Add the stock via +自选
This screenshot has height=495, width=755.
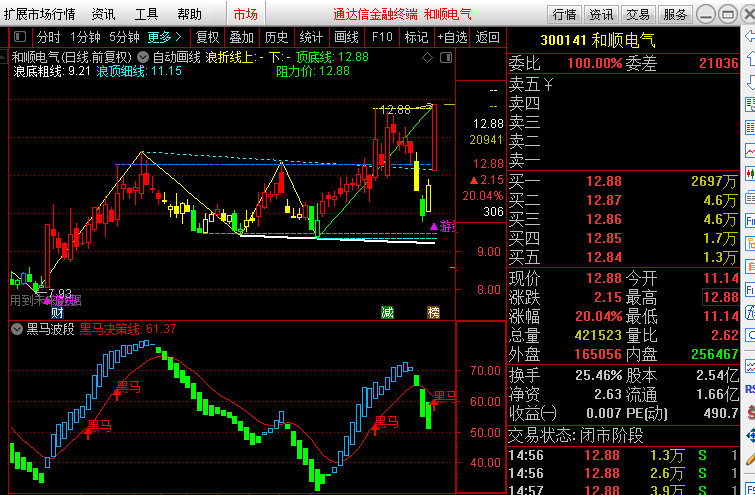tap(452, 37)
